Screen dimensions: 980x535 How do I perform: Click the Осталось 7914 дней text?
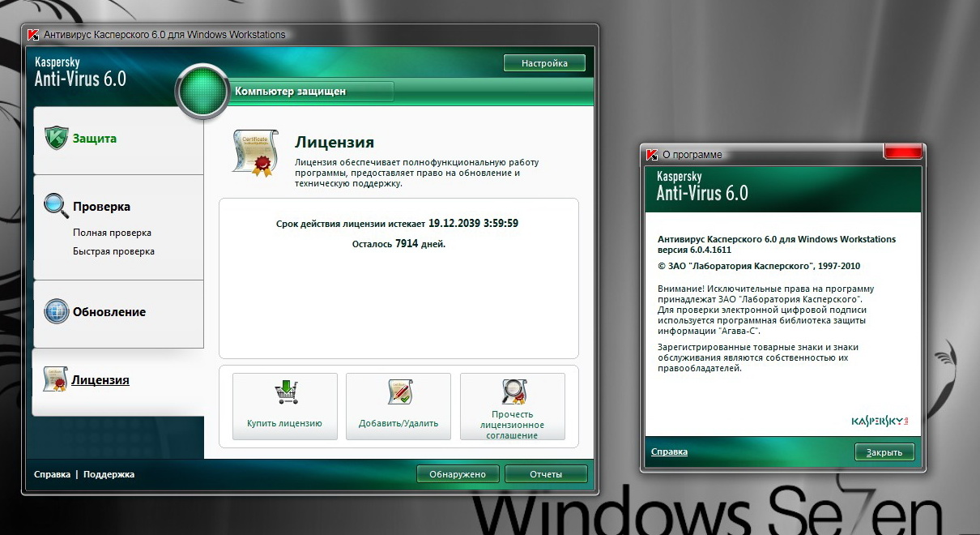click(398, 243)
